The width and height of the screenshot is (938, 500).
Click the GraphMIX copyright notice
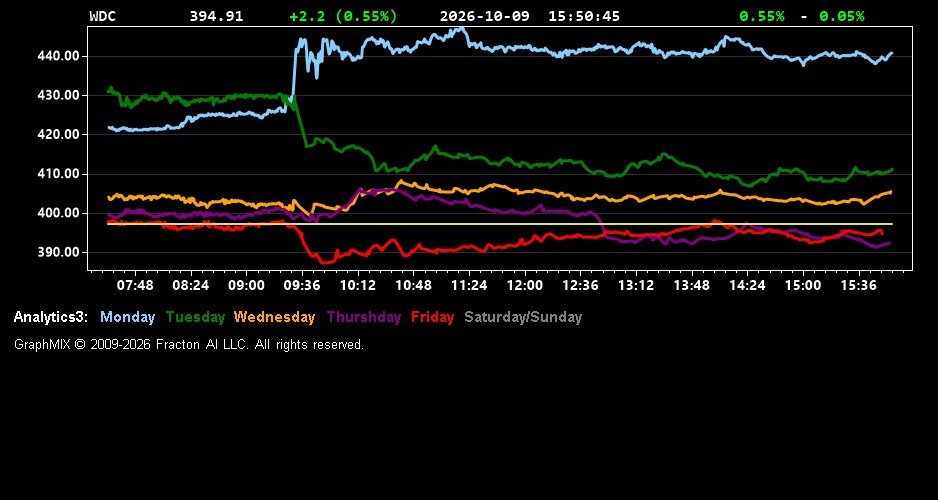tap(189, 344)
